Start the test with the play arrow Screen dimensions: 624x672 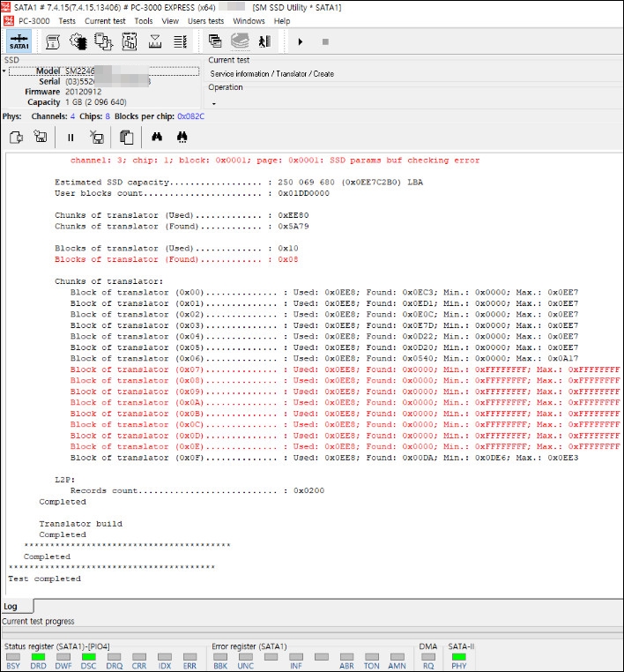pyautogui.click(x=301, y=41)
